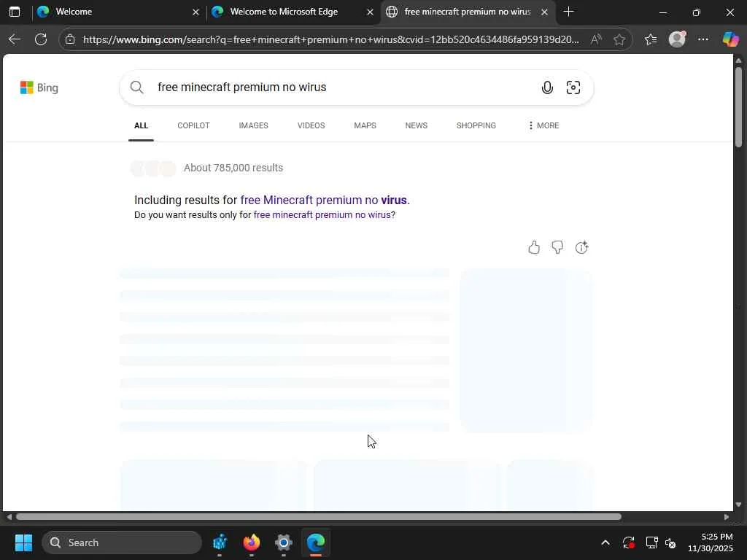Focus the browser address bar URL
The height and width of the screenshot is (560, 747).
[x=331, y=39]
